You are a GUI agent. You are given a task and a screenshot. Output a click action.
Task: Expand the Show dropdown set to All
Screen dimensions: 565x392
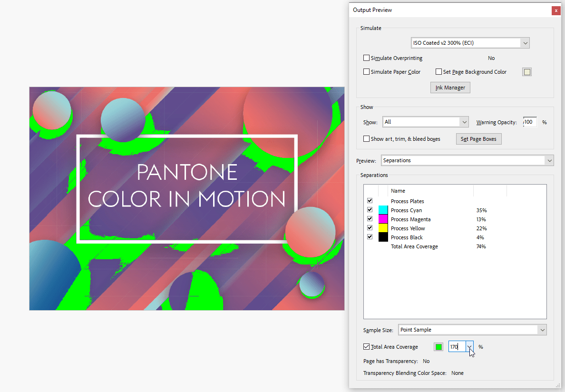click(425, 122)
